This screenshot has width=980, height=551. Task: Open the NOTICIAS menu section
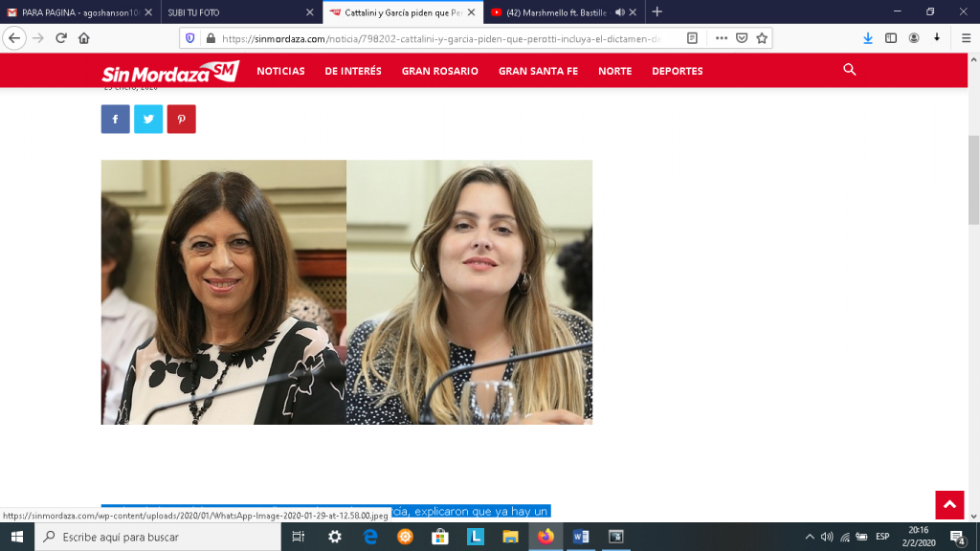[280, 71]
